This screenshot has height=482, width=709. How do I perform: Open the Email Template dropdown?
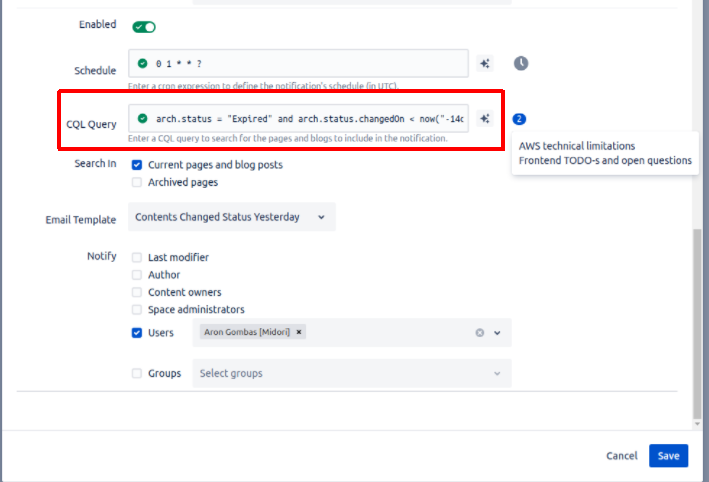tap(232, 217)
